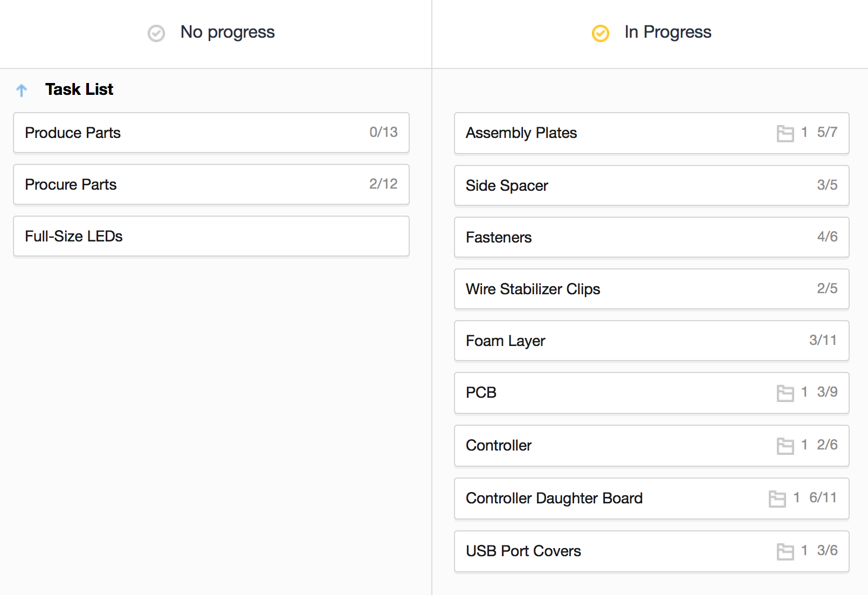Click the blue sort arrow beside Task List

point(21,89)
